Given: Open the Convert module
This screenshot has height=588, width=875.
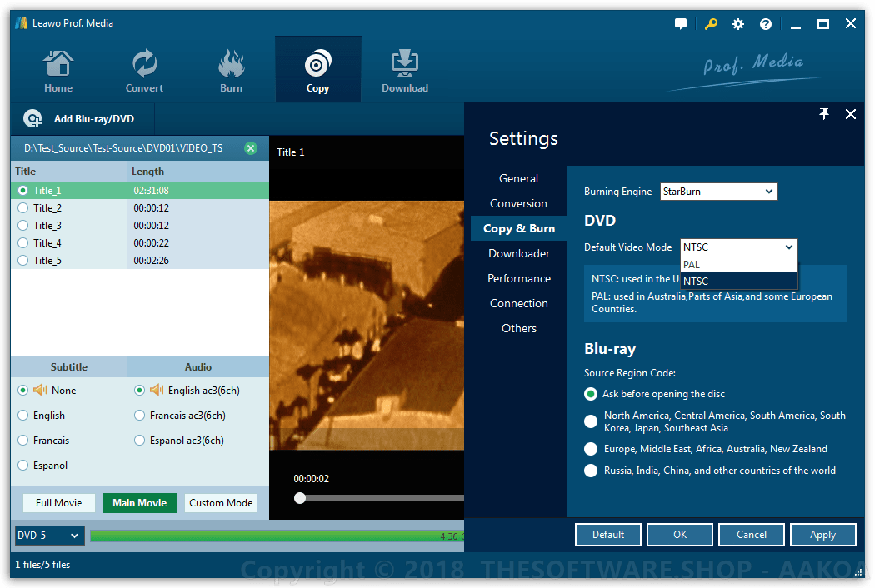Looking at the screenshot, I should point(144,71).
